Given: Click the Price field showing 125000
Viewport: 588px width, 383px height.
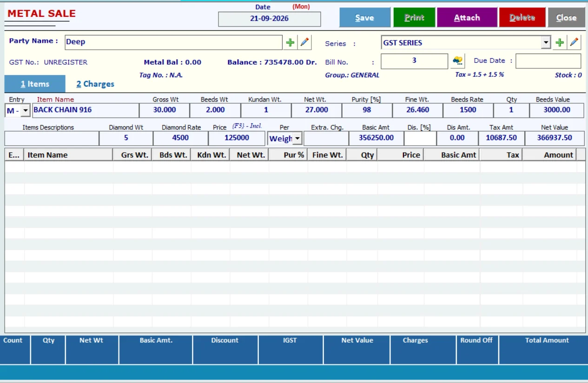Looking at the screenshot, I should 237,138.
